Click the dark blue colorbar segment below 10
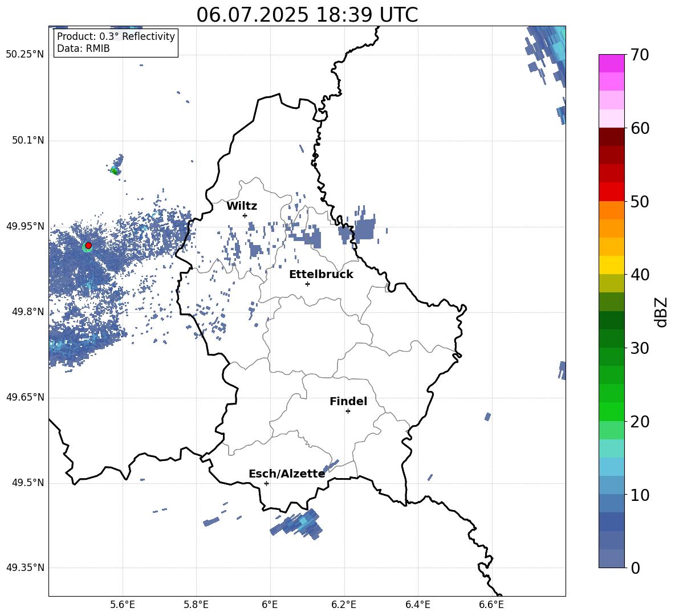 click(611, 521)
